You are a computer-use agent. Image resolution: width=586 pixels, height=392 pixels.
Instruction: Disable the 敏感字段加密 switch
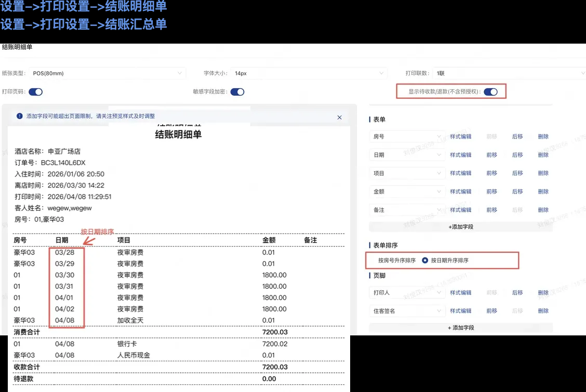(237, 91)
